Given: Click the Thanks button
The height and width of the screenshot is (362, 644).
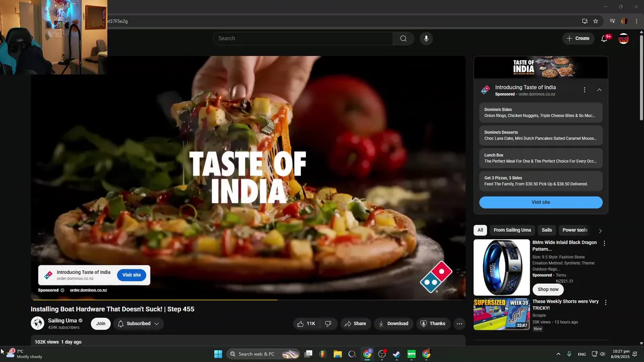Looking at the screenshot, I should (x=433, y=324).
